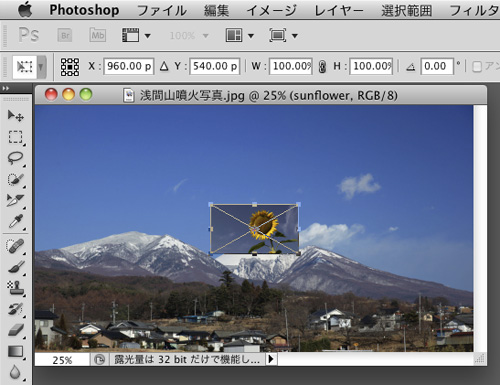
Task: Launch Adobe Bridge with Br icon
Action: [x=65, y=35]
